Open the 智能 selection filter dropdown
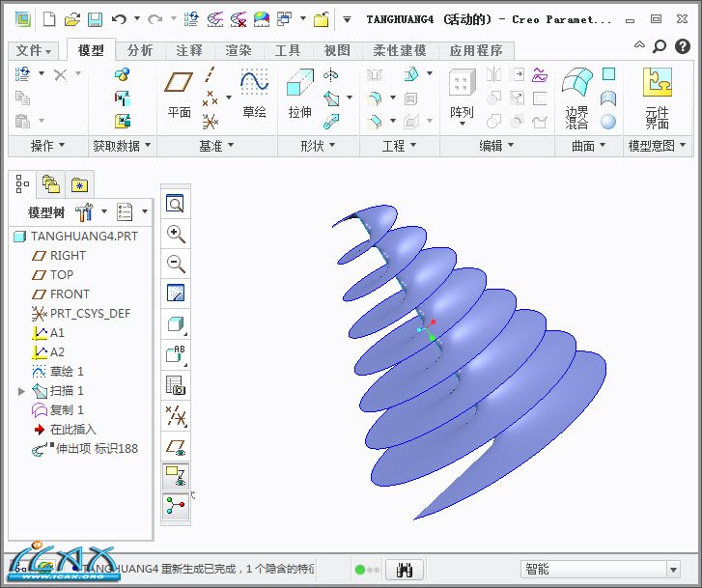 click(x=599, y=569)
